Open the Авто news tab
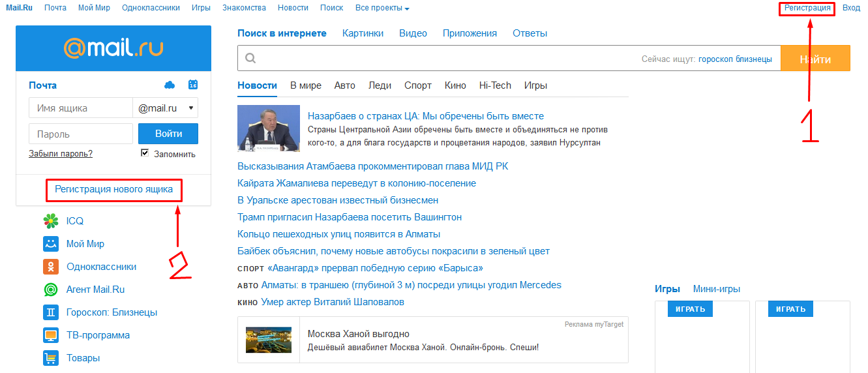Screen dimensions: 868x373 pyautogui.click(x=345, y=85)
